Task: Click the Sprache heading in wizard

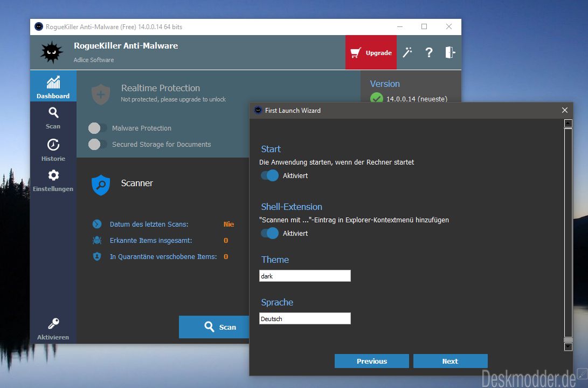Action: 277,302
